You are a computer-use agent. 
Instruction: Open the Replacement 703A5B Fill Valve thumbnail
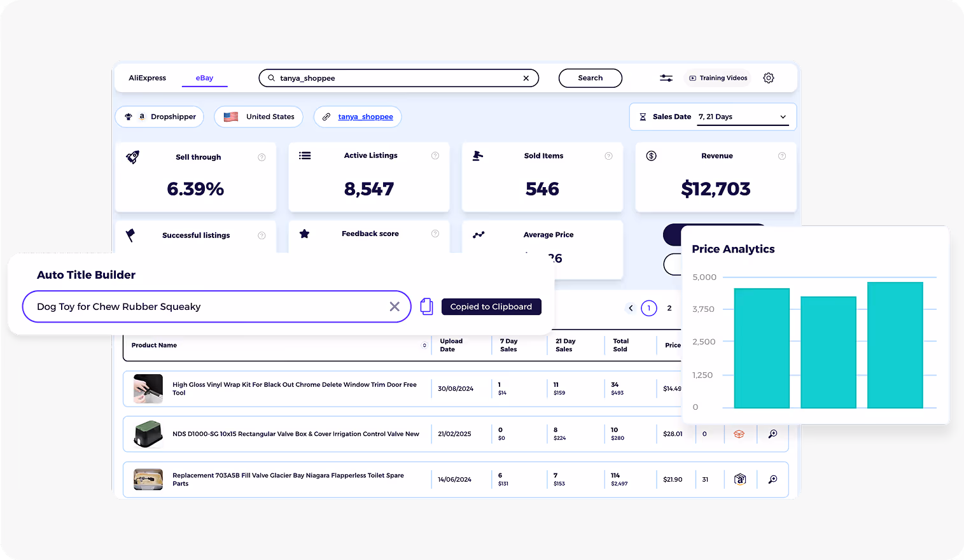pos(148,479)
